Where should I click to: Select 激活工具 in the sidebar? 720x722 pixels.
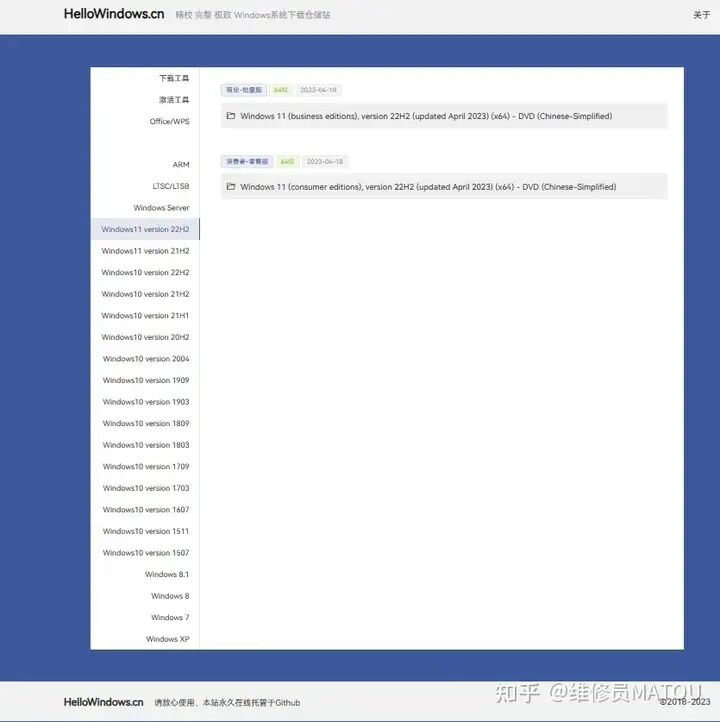tap(174, 100)
